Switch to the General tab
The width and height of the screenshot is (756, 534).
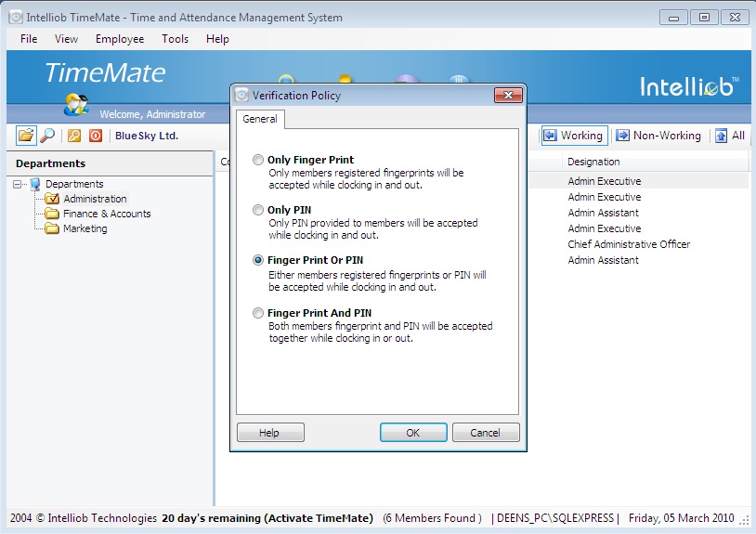tap(260, 119)
